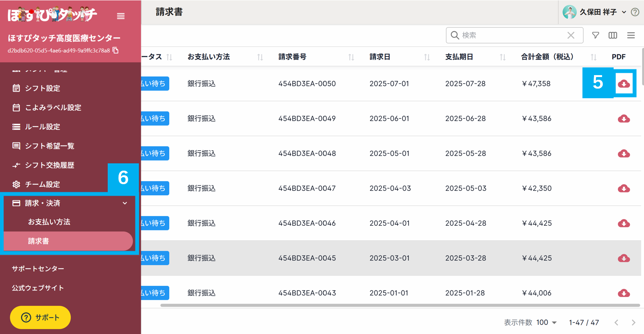This screenshot has height=334, width=644.
Task: Click the filter funnel icon
Action: click(596, 35)
